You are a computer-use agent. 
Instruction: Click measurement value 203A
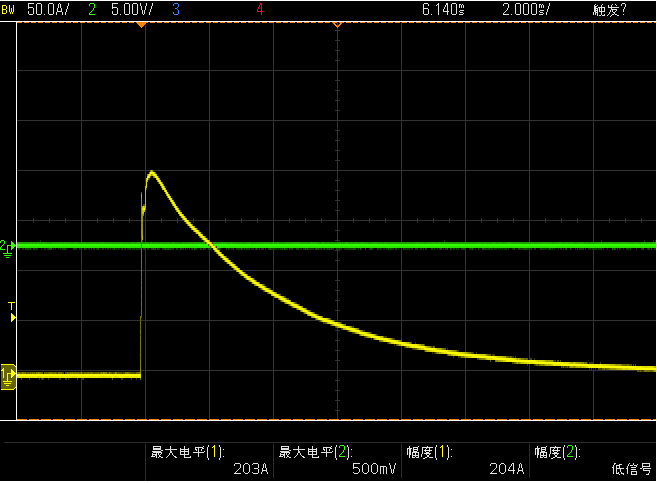(251, 469)
